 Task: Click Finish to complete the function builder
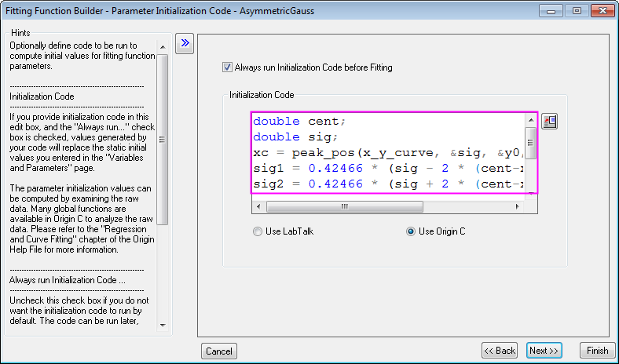[596, 351]
